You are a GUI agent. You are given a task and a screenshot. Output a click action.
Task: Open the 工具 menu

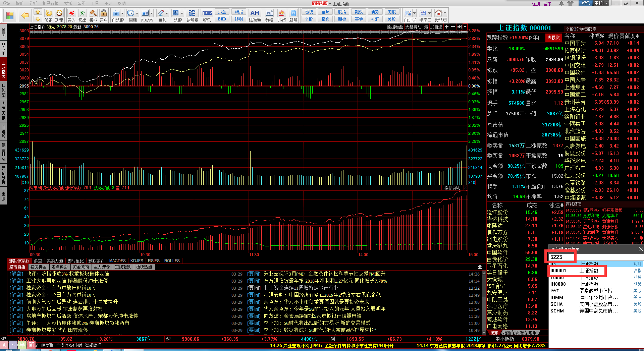(x=95, y=3)
